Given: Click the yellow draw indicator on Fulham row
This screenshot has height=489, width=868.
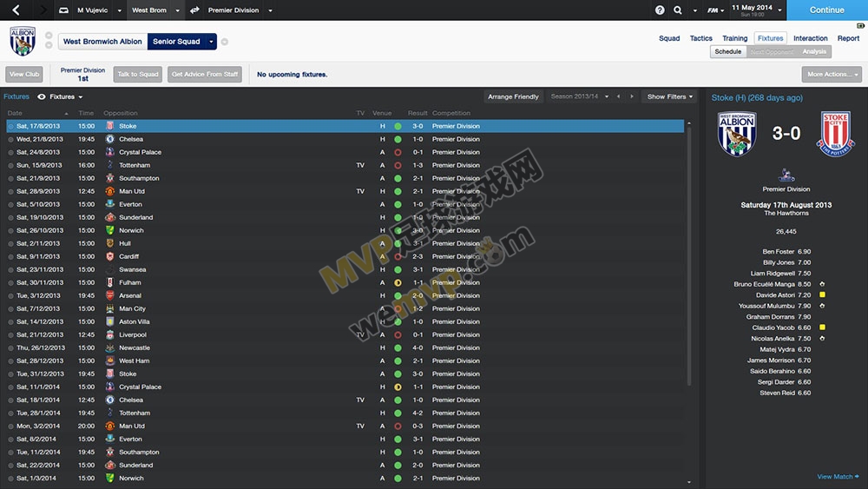Looking at the screenshot, I should (x=398, y=282).
